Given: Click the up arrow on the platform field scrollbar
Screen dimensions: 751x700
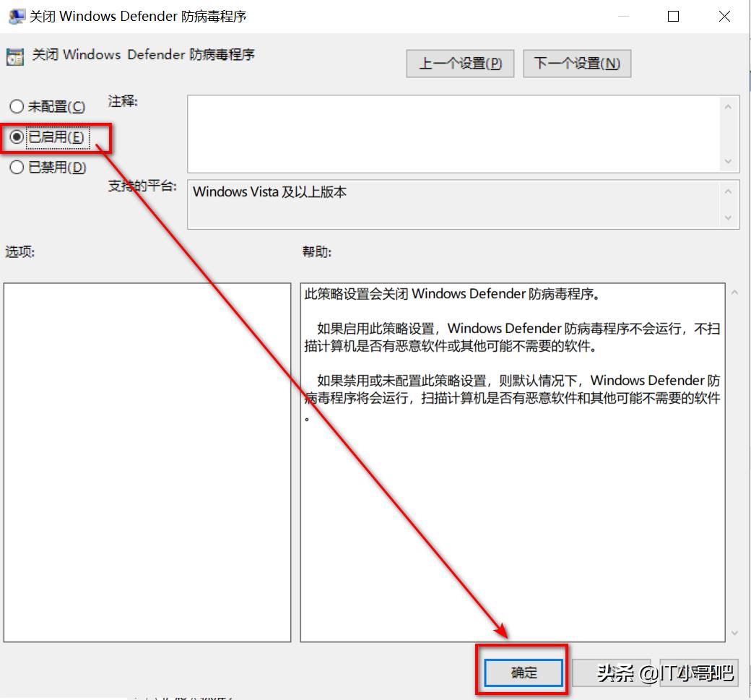Looking at the screenshot, I should point(729,191).
